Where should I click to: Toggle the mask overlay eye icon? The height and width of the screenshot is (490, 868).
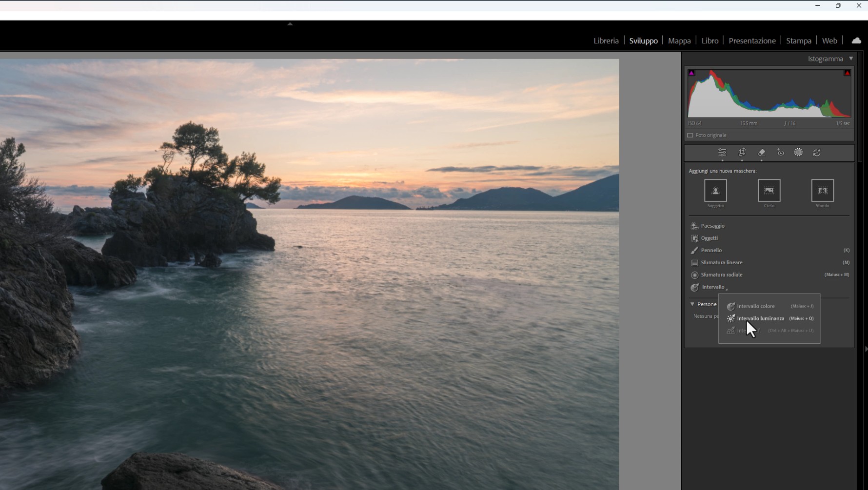[x=780, y=153]
